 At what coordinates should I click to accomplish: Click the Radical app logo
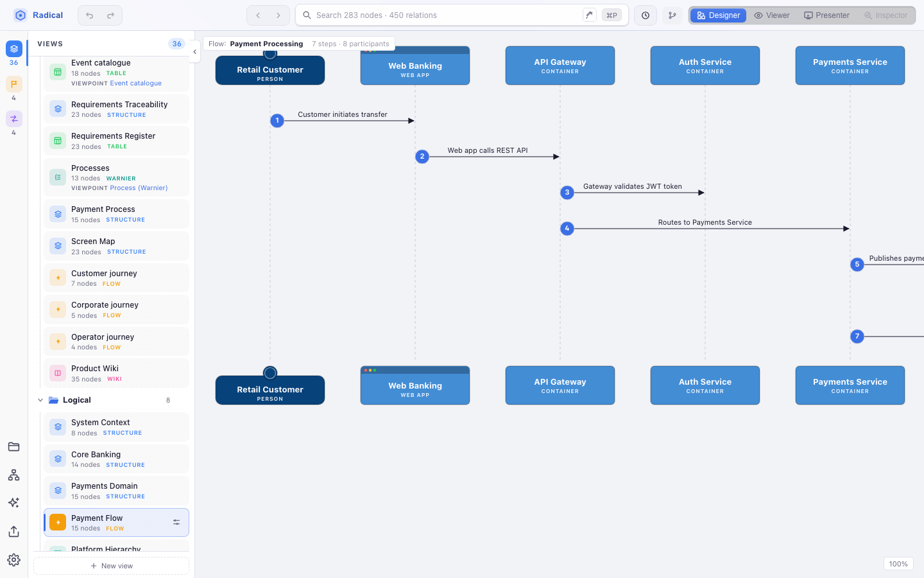[21, 15]
